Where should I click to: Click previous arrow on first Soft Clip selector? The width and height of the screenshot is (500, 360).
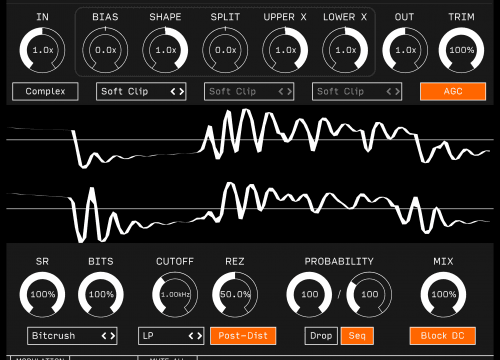point(173,91)
